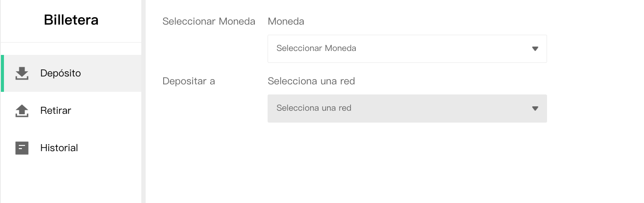Click the grayed Selecciona una red placeholder text
The width and height of the screenshot is (644, 203).
click(x=314, y=108)
